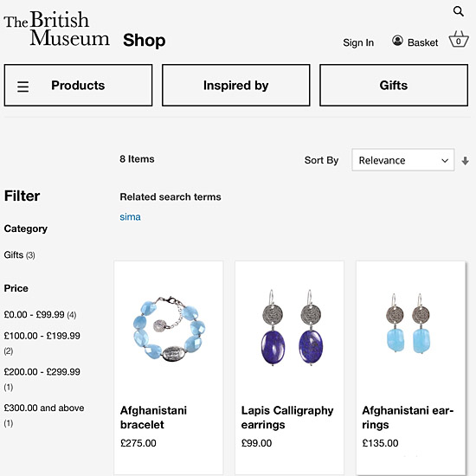Filter by Gifts category

pyautogui.click(x=19, y=255)
